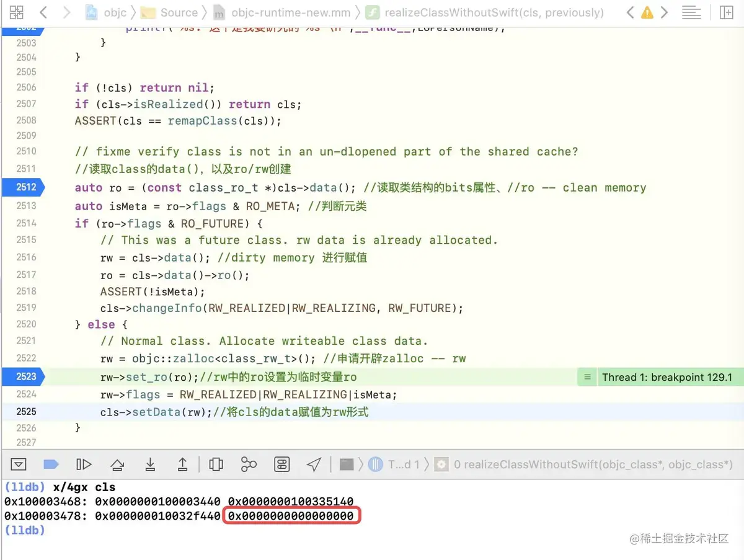Open the Thread 1 selector

click(394, 464)
